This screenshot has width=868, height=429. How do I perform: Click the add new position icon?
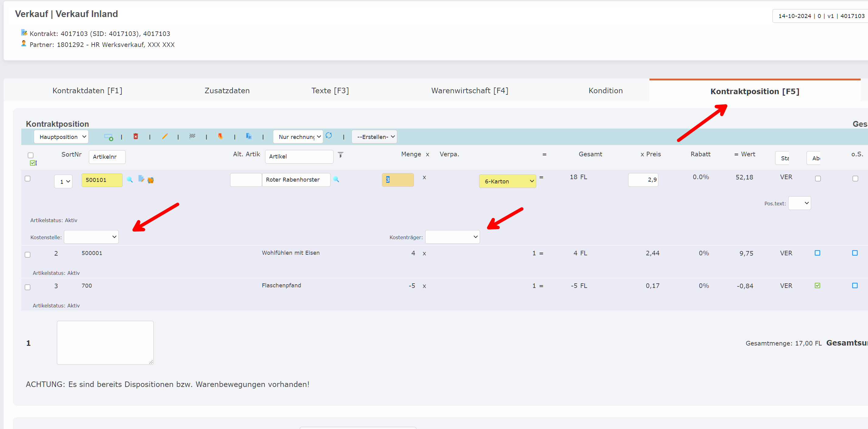click(108, 136)
